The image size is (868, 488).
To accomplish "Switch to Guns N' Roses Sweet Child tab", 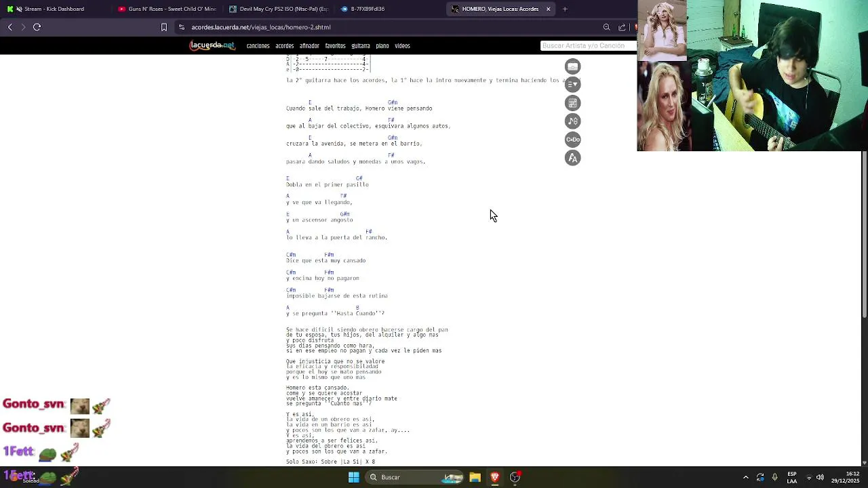I will pos(167,9).
